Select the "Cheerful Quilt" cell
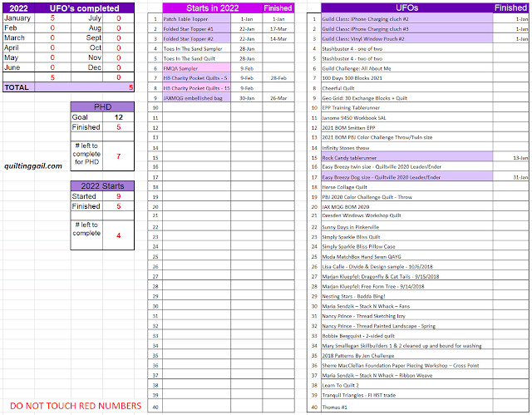Screen dimensions: 532x415 click(406, 88)
